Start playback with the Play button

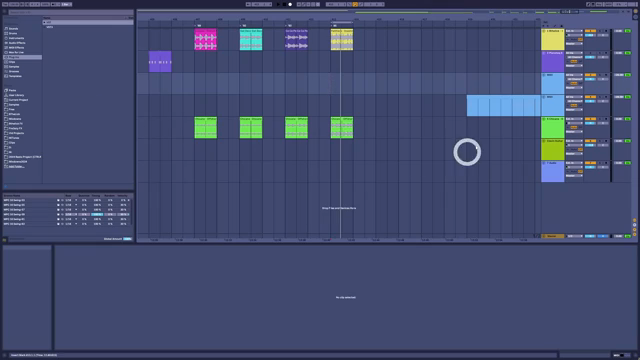(x=279, y=4)
